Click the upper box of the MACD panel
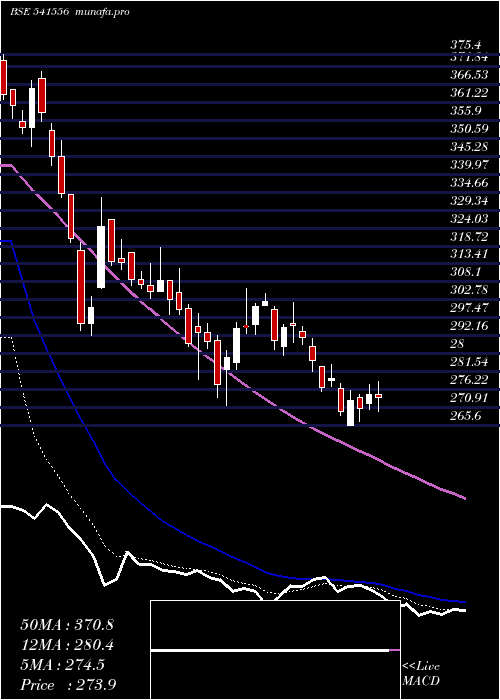 (275, 625)
